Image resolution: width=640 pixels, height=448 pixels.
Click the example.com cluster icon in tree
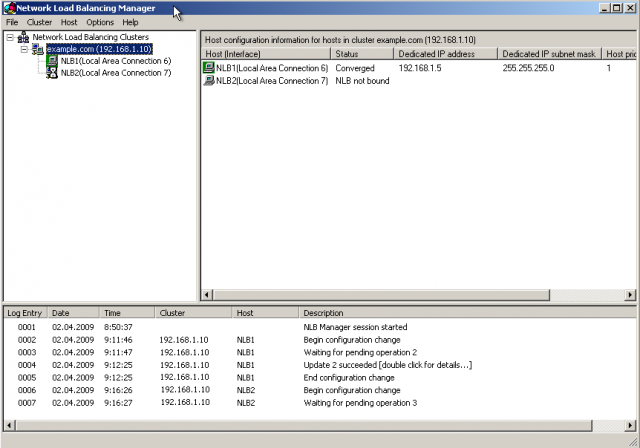pyautogui.click(x=38, y=49)
